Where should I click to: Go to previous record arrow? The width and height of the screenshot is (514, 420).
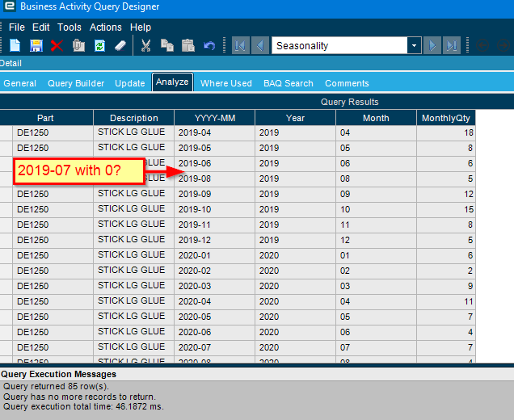point(260,45)
